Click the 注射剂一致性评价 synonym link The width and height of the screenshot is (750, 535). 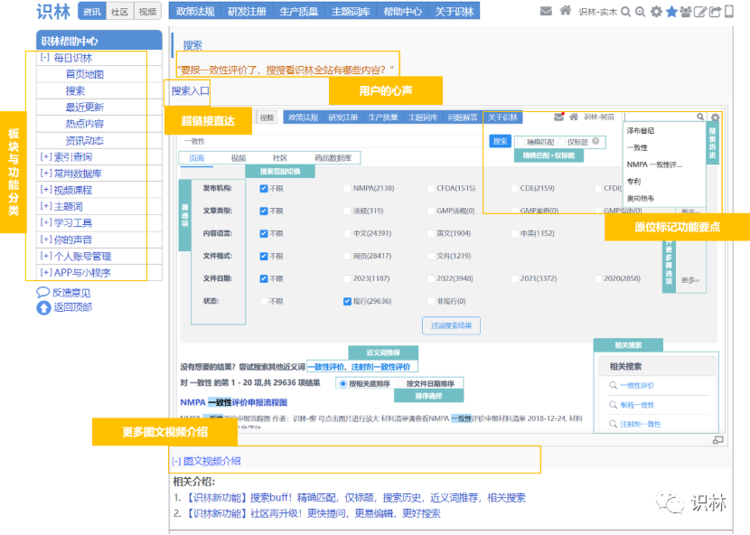pyautogui.click(x=381, y=367)
